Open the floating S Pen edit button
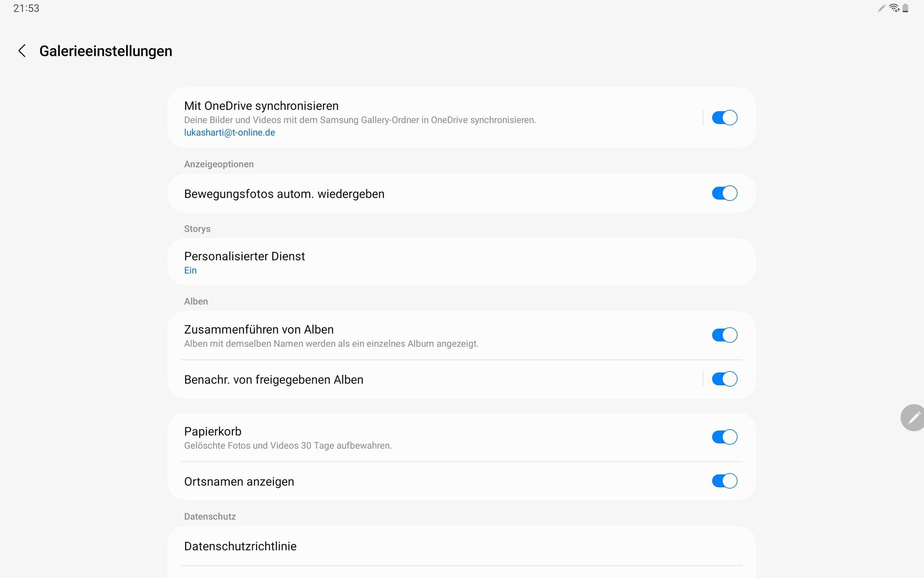 [x=913, y=418]
